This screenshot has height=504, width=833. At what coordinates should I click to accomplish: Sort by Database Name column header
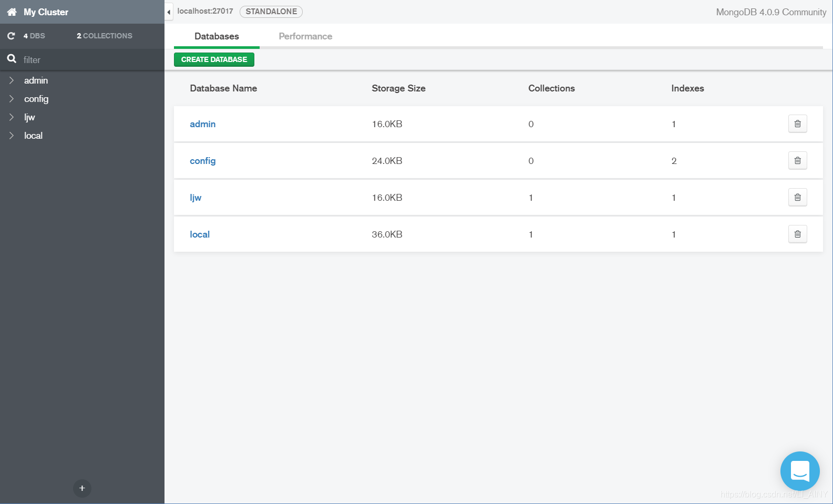223,88
